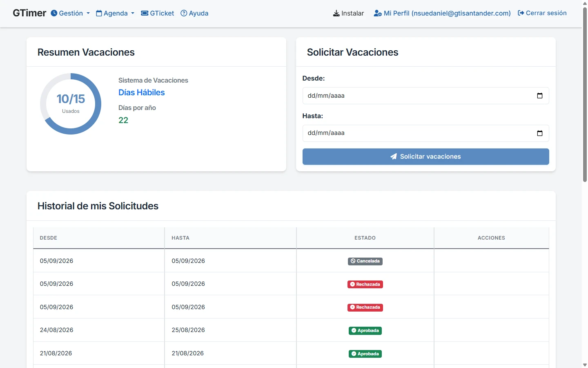This screenshot has width=588, height=368.
Task: Click the 10/15 Usados progress ring
Action: [71, 104]
